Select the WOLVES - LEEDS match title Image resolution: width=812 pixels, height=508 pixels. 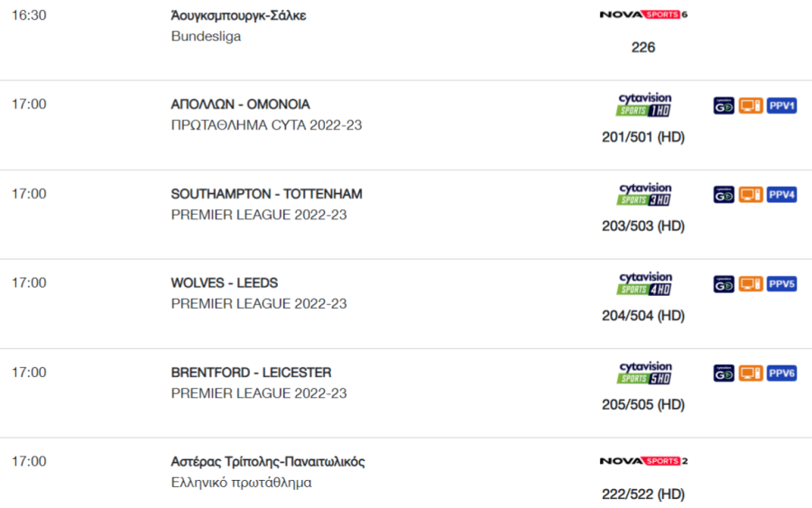(225, 282)
